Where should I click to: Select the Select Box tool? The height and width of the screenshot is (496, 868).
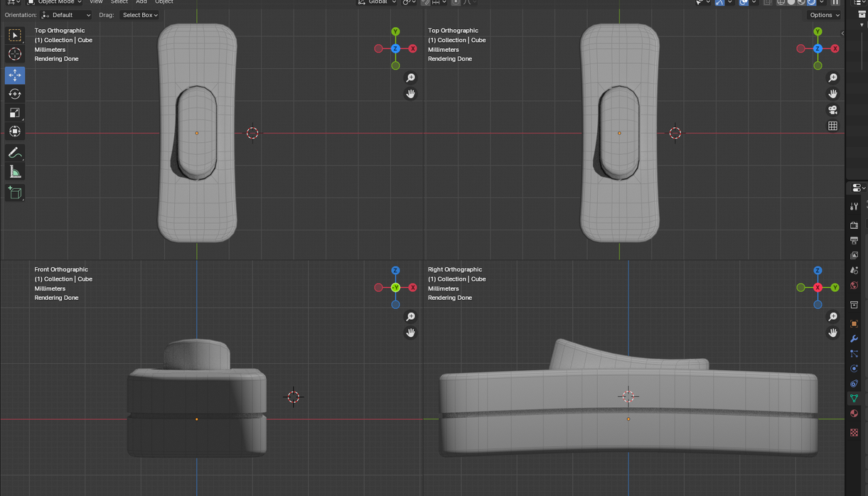[15, 35]
